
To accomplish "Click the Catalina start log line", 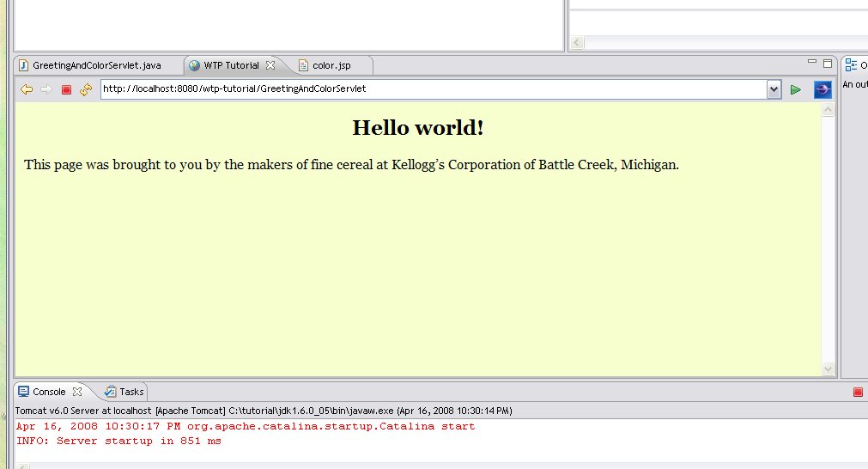I will (x=246, y=426).
